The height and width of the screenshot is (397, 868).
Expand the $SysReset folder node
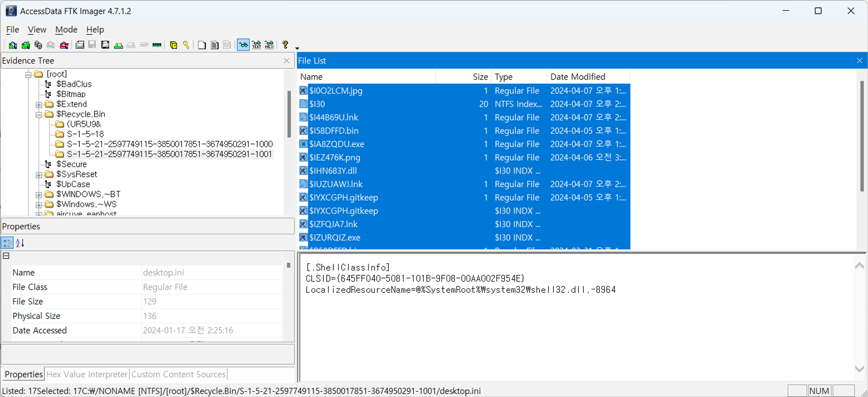click(x=39, y=175)
